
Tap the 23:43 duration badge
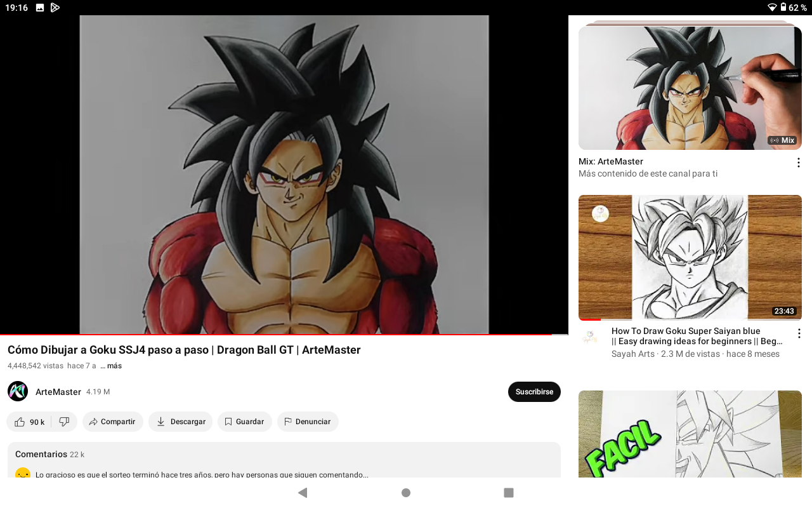tap(784, 311)
